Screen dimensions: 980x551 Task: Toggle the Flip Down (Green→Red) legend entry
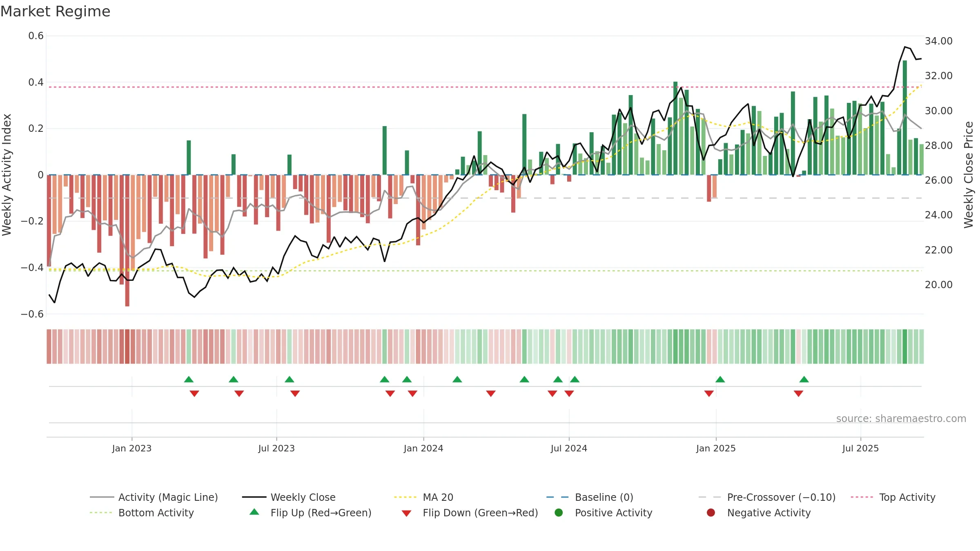point(470,513)
